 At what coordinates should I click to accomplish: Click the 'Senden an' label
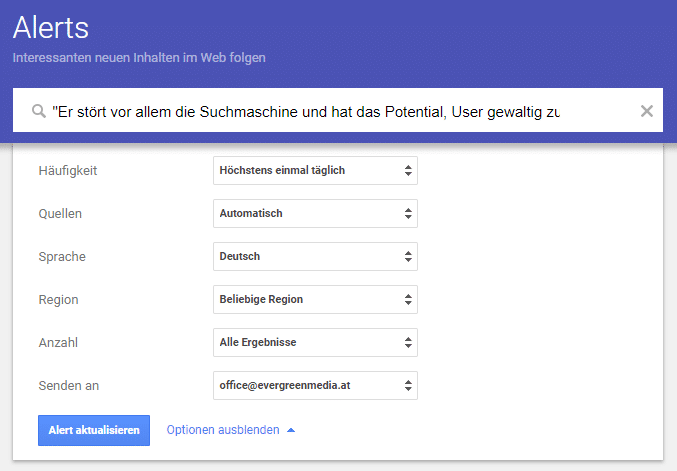(x=69, y=386)
